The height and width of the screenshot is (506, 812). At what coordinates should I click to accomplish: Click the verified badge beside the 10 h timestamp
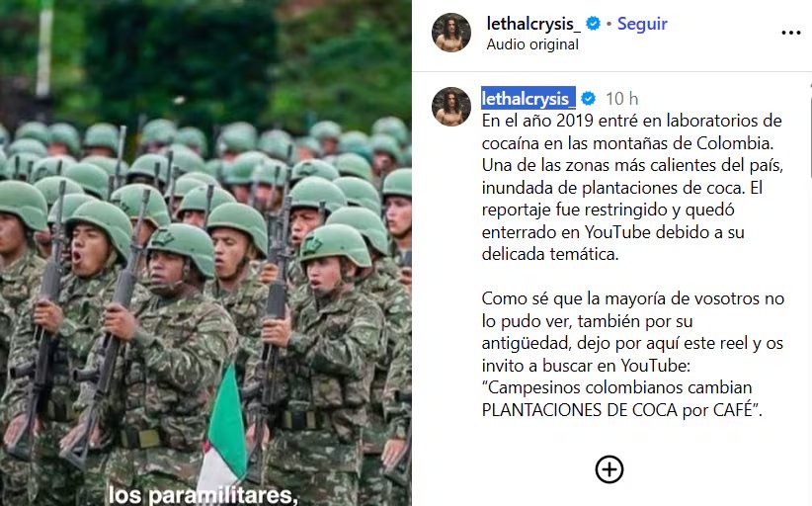(x=588, y=99)
